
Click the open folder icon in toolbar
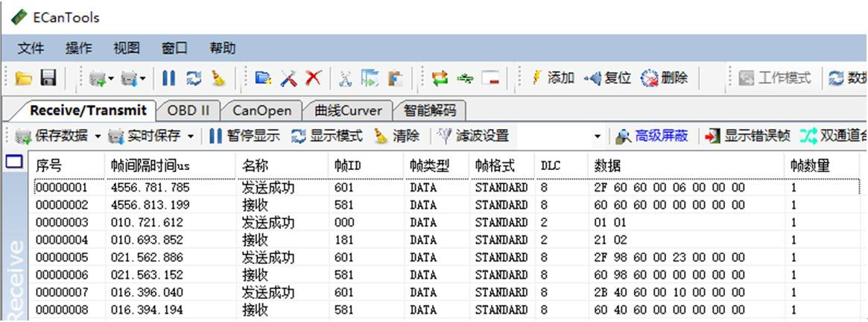point(24,78)
